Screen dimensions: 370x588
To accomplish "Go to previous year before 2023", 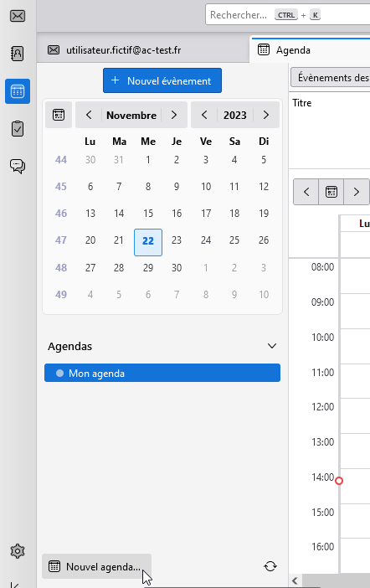I will click(204, 115).
